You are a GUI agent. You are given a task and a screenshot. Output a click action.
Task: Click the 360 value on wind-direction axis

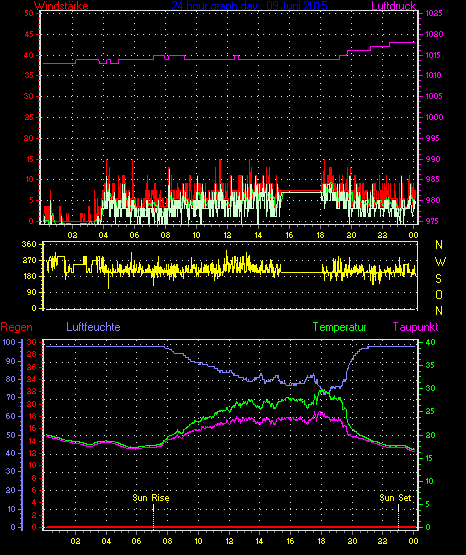point(29,244)
